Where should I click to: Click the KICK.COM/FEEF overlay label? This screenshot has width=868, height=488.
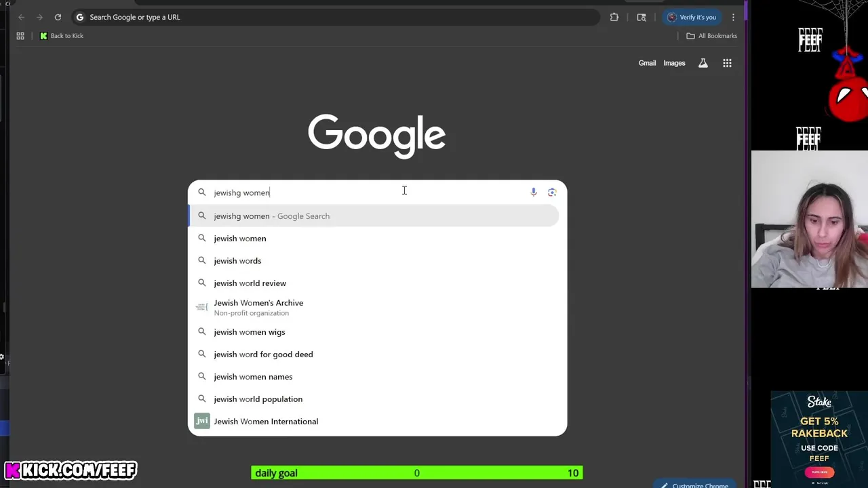coord(71,470)
